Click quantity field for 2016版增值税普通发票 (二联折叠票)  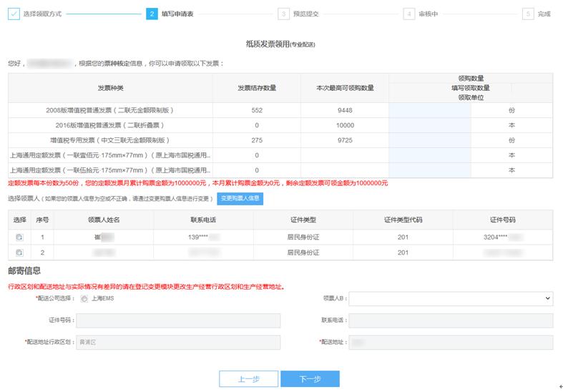(430, 125)
